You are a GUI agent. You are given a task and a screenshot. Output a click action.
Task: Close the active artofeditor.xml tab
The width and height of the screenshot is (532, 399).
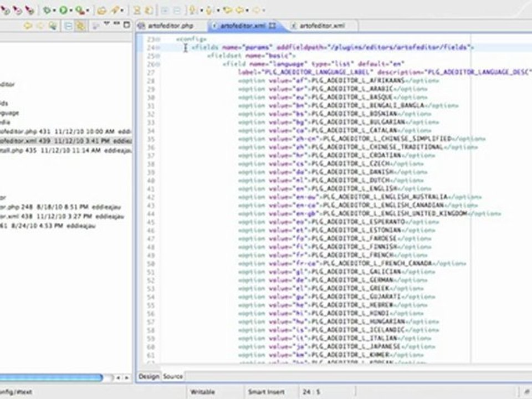pyautogui.click(x=273, y=25)
